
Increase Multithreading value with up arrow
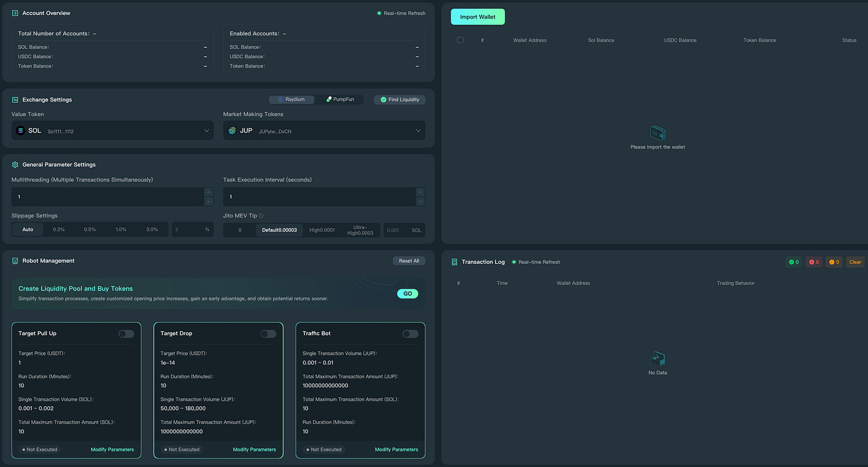tap(209, 192)
